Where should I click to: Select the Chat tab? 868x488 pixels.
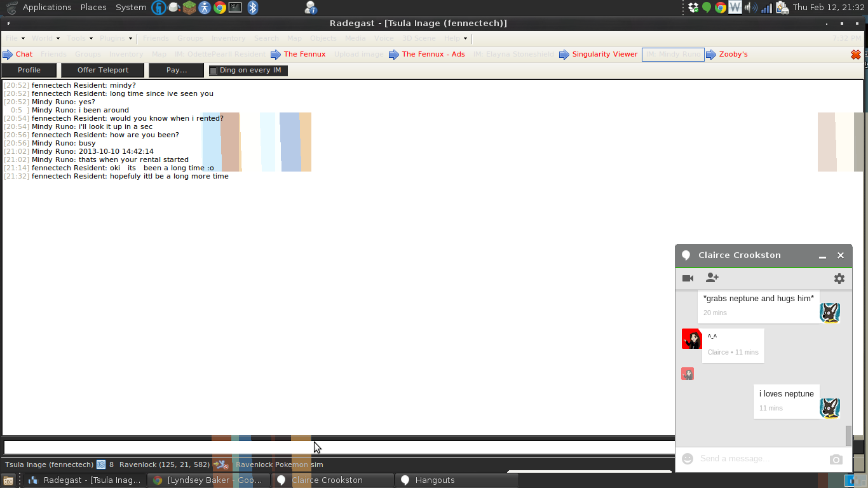tap(24, 55)
